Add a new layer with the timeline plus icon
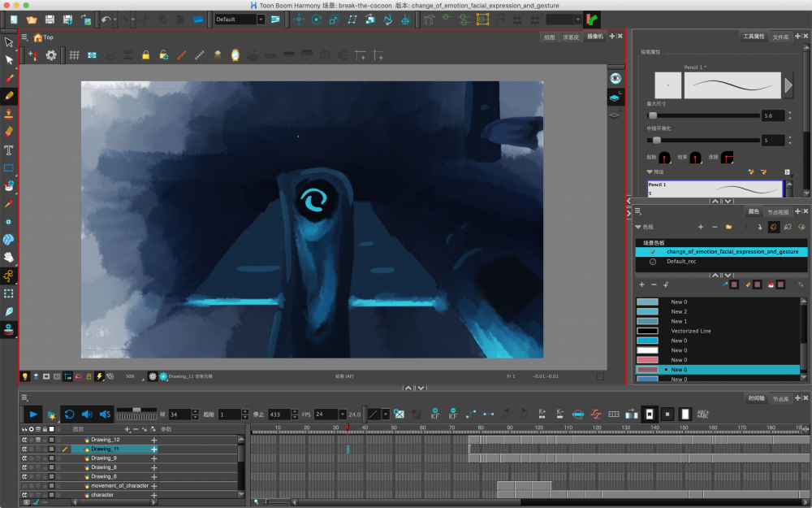The height and width of the screenshot is (508, 812). click(x=127, y=429)
